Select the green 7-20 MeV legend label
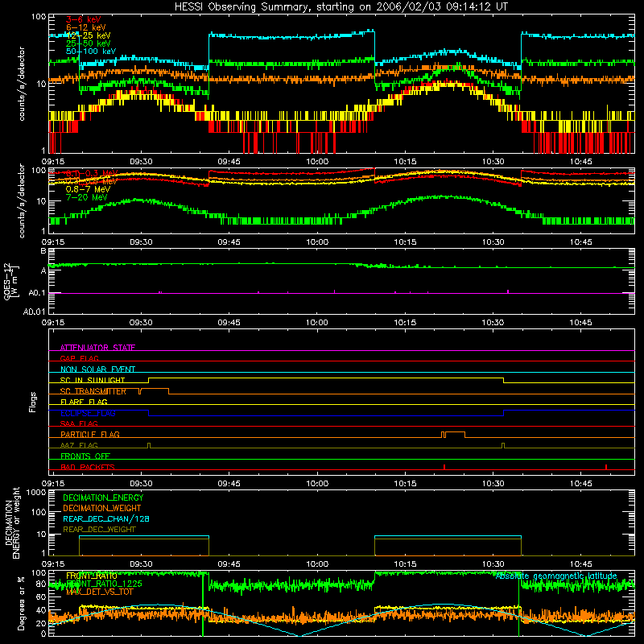 tap(86, 197)
